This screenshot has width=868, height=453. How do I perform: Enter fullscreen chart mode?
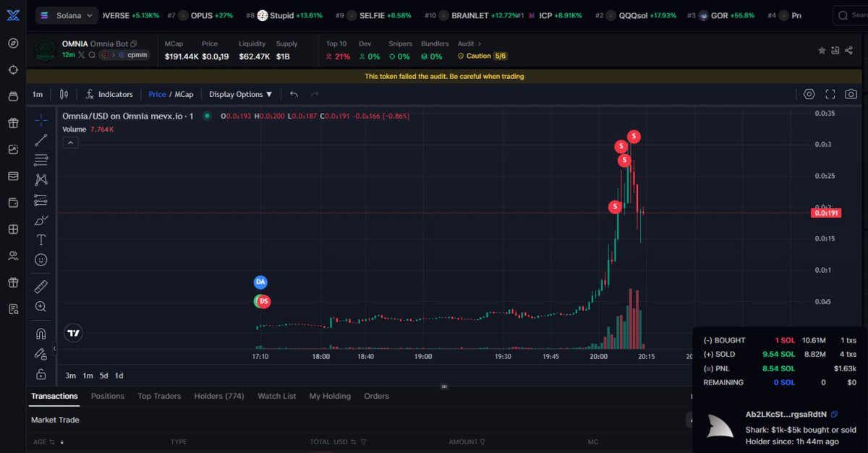[x=830, y=94]
